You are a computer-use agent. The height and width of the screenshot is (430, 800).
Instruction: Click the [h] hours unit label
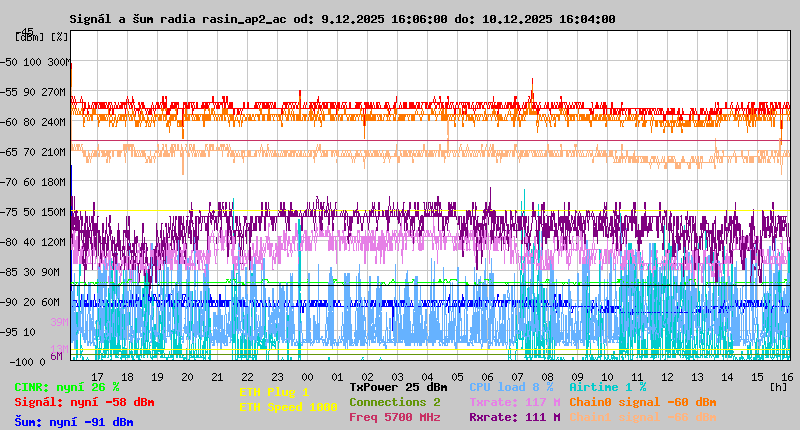click(778, 386)
